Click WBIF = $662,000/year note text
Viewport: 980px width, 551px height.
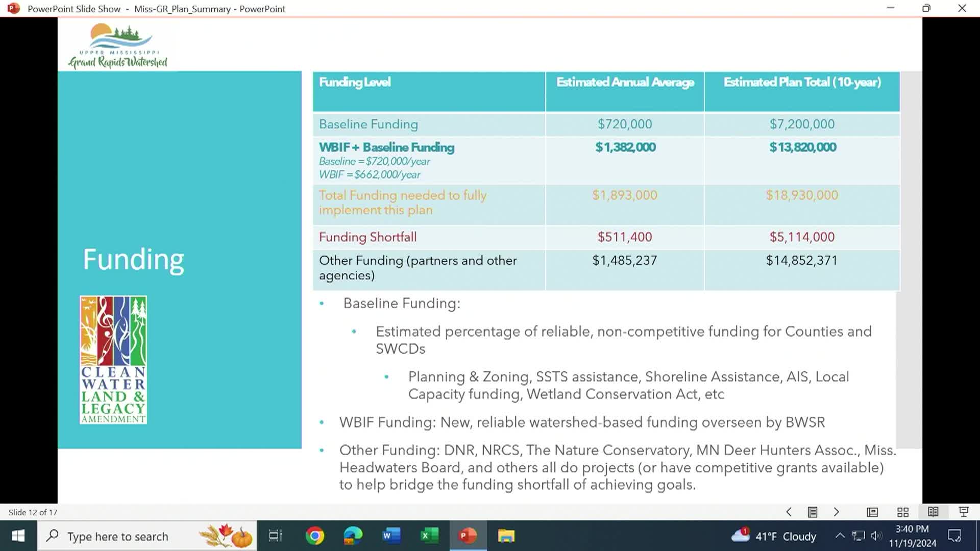pos(370,174)
